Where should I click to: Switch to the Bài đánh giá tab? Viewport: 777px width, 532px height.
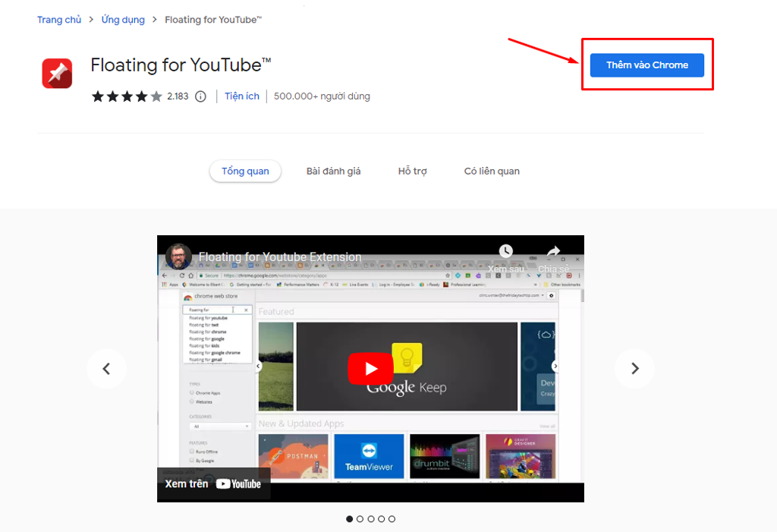[x=334, y=171]
